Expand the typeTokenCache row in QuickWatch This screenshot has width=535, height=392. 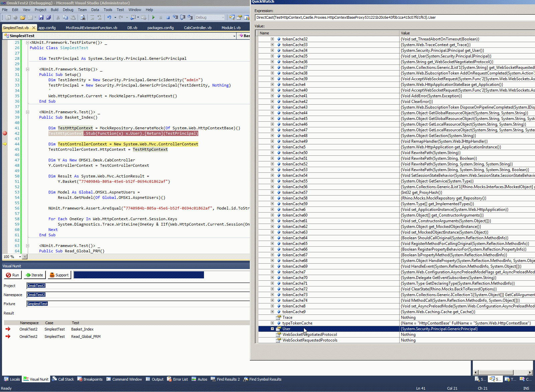coord(273,323)
